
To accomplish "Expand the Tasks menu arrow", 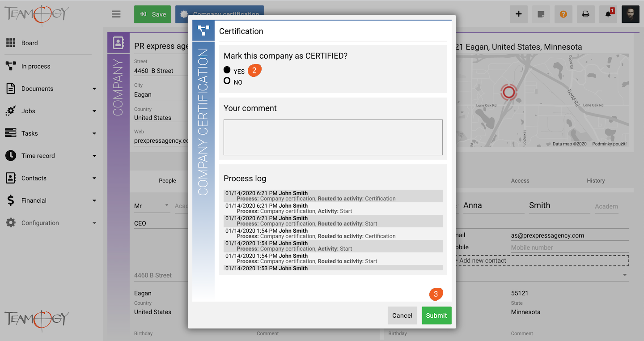I will 94,133.
